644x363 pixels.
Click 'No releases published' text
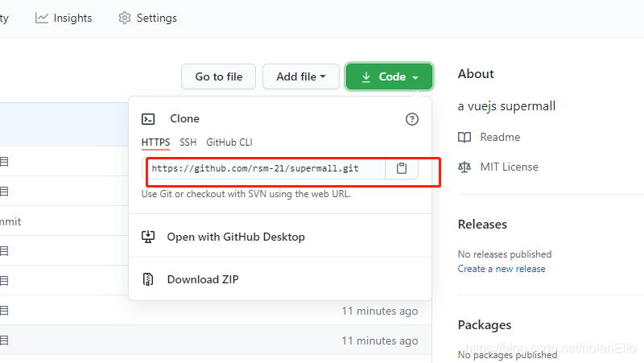(x=505, y=254)
